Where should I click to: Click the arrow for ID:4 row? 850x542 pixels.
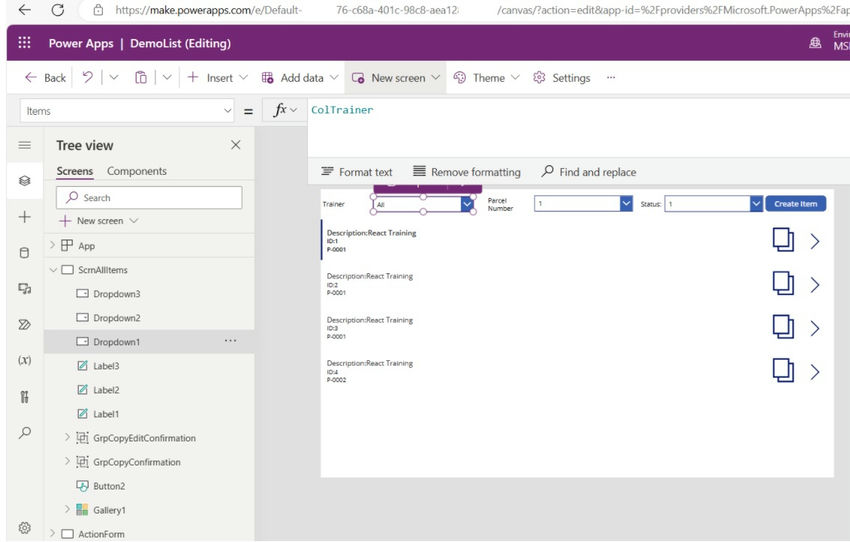click(814, 372)
